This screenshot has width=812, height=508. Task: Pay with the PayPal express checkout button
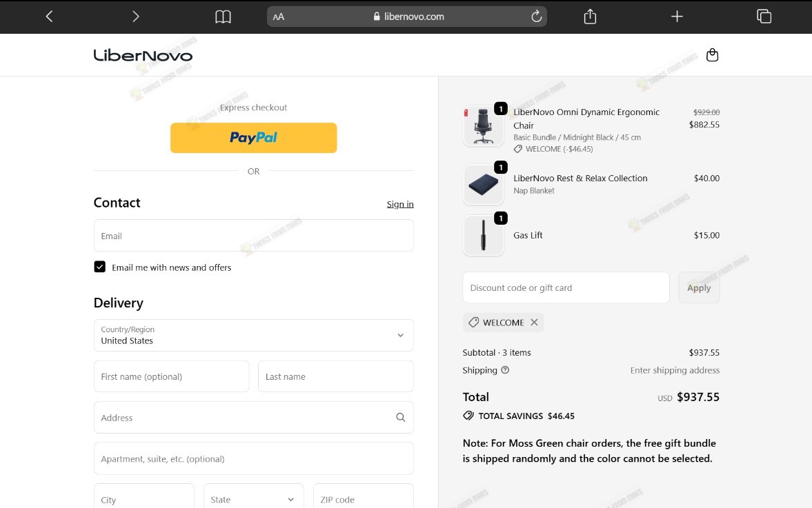tap(254, 138)
